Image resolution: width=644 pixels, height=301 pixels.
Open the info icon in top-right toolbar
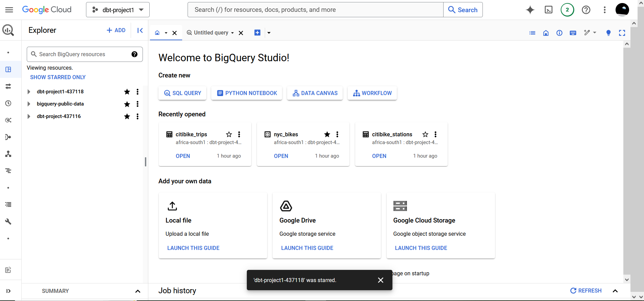point(559,33)
